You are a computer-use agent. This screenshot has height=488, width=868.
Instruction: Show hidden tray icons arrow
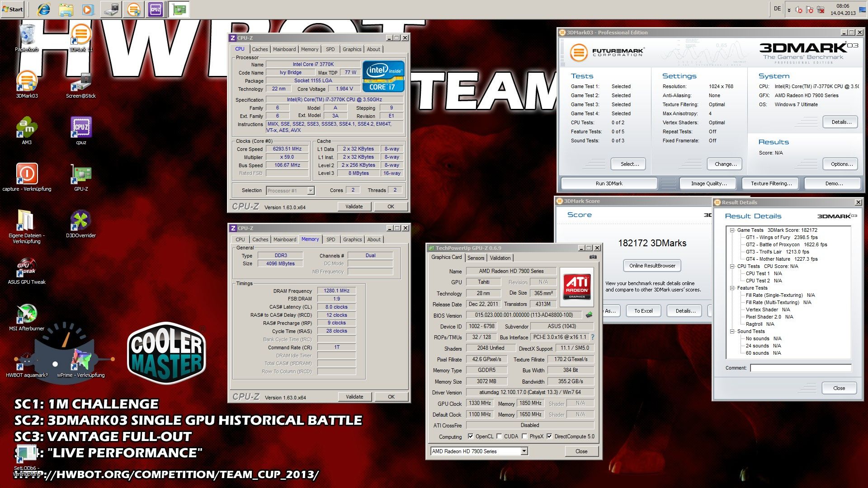tap(789, 9)
